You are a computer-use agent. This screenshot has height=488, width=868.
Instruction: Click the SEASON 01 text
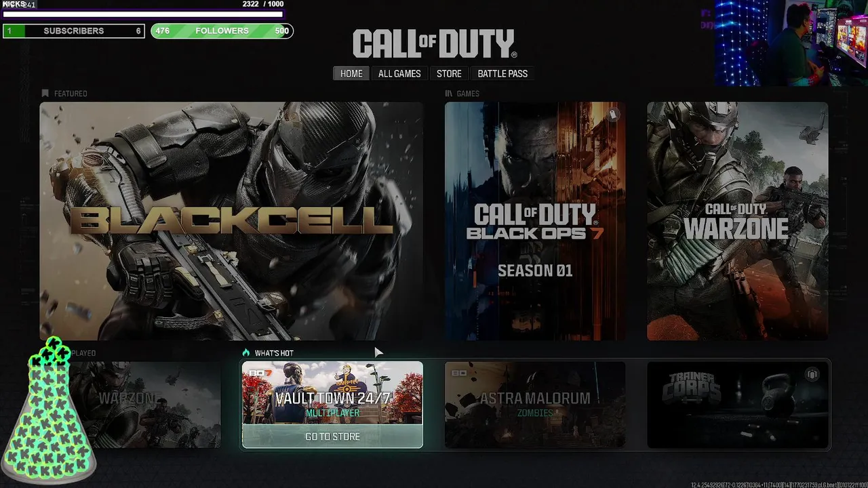(535, 270)
